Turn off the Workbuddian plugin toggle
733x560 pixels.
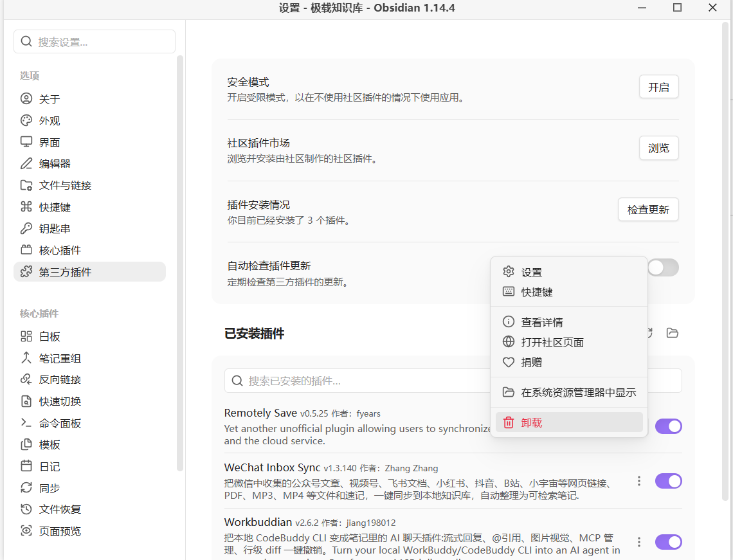[668, 542]
